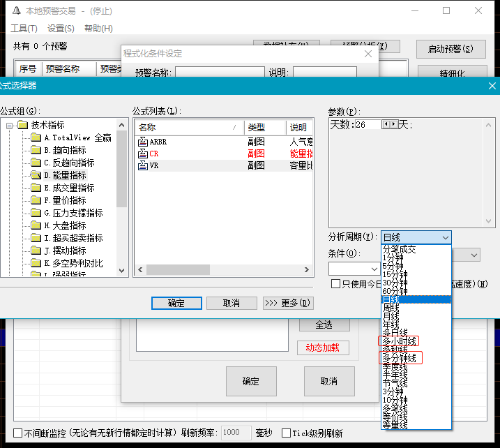The height and width of the screenshot is (448, 500).
Task: Open the J.摆动指标 folder icon
Action: coord(36,251)
